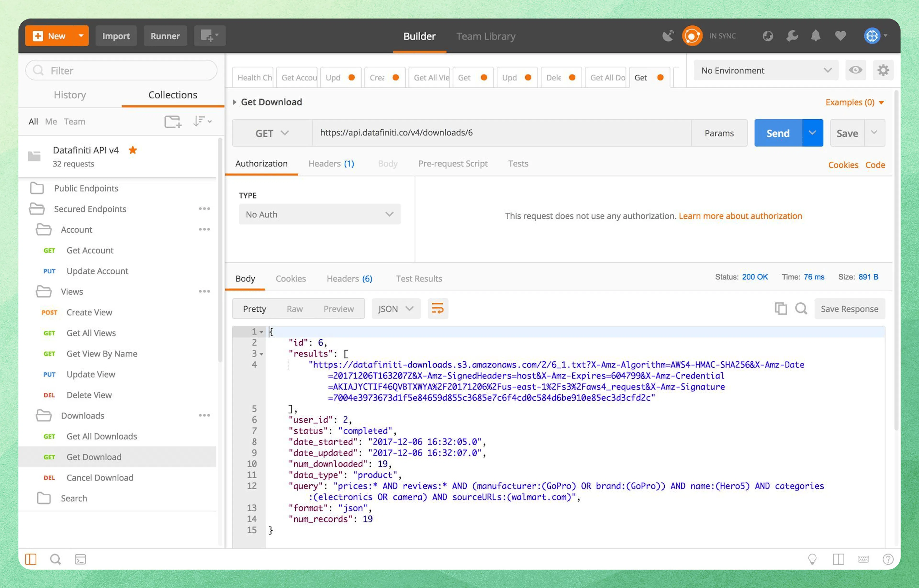The height and width of the screenshot is (588, 919).
Task: Create a new folder in sidebar
Action: (x=173, y=122)
